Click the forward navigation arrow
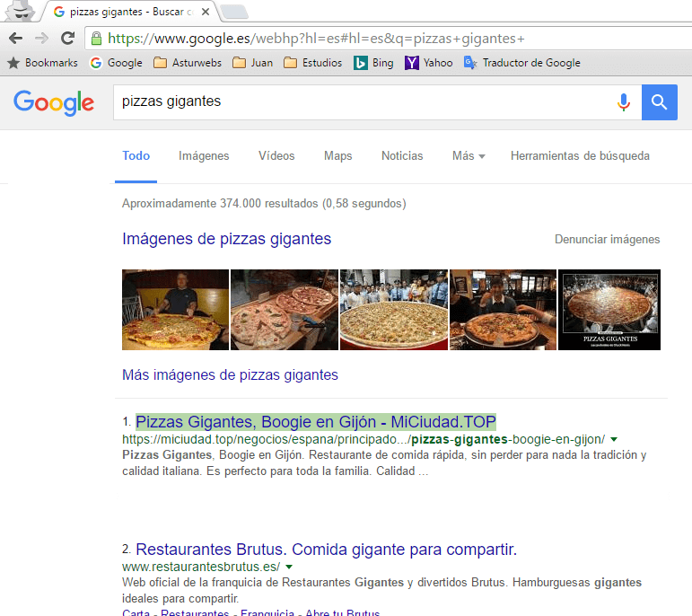This screenshot has height=616, width=692. click(41, 39)
